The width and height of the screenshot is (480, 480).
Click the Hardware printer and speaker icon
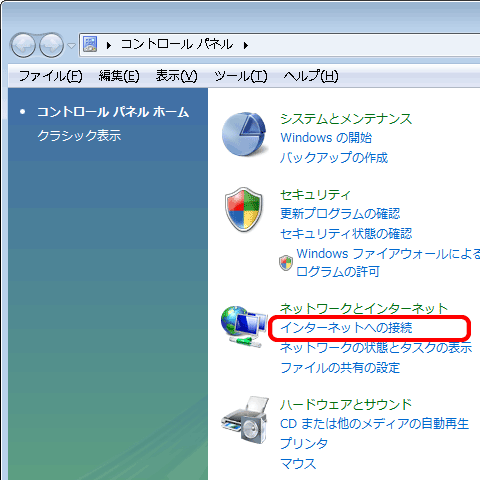point(245,420)
